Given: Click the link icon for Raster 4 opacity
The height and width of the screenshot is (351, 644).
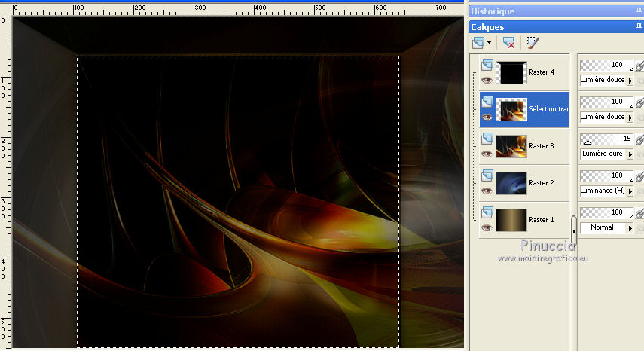Looking at the screenshot, I should point(639,66).
